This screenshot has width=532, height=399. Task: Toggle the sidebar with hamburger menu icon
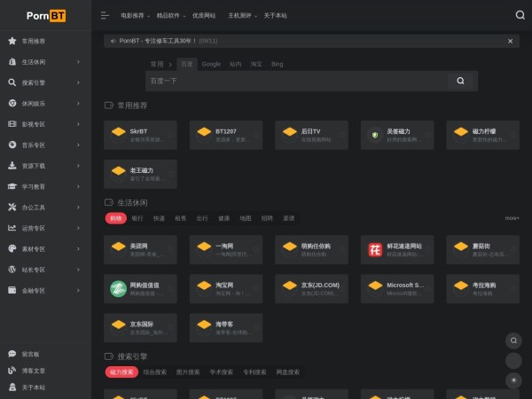point(105,15)
